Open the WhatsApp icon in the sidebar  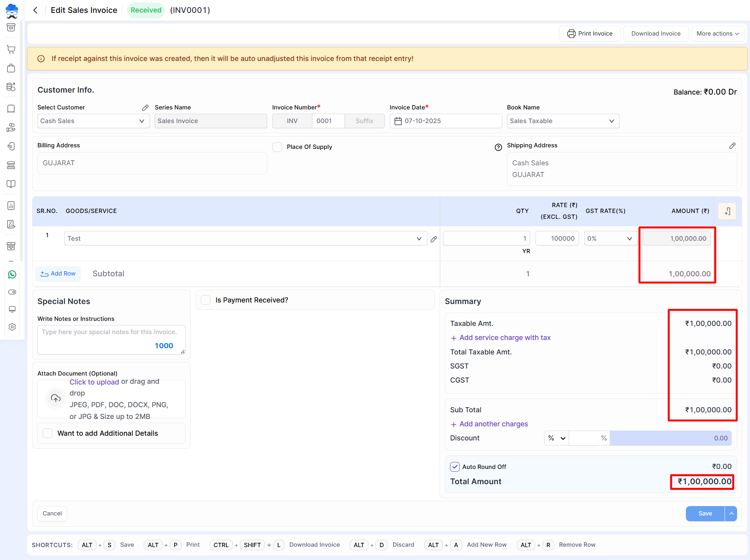[12, 275]
